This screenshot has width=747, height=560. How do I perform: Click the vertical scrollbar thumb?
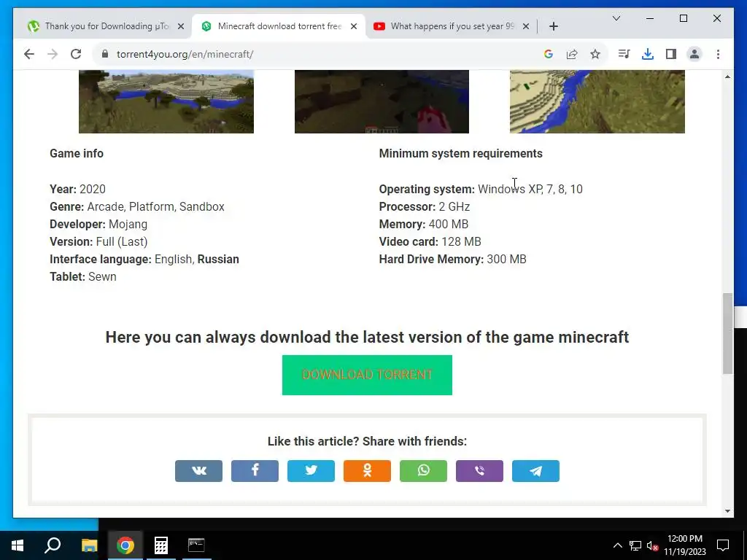[x=727, y=333]
